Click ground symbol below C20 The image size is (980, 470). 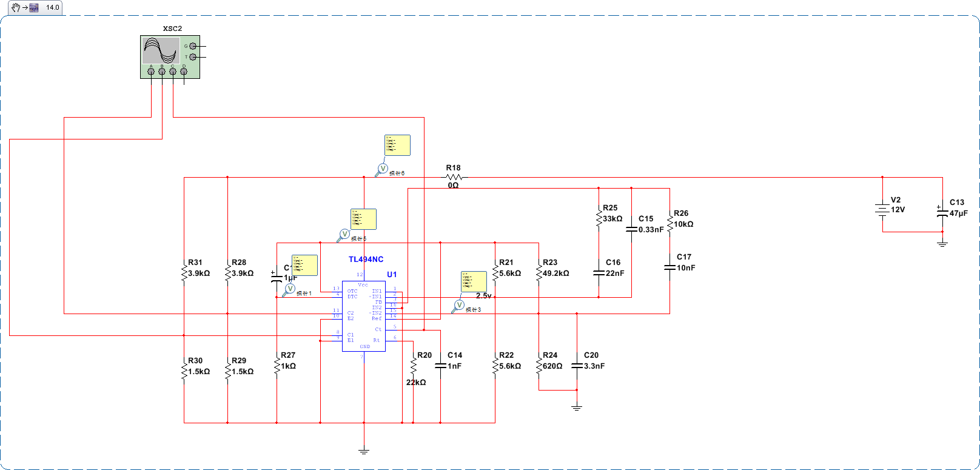[577, 406]
